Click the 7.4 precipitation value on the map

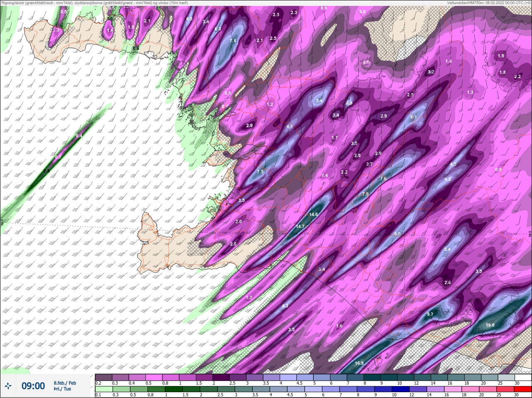(x=233, y=41)
